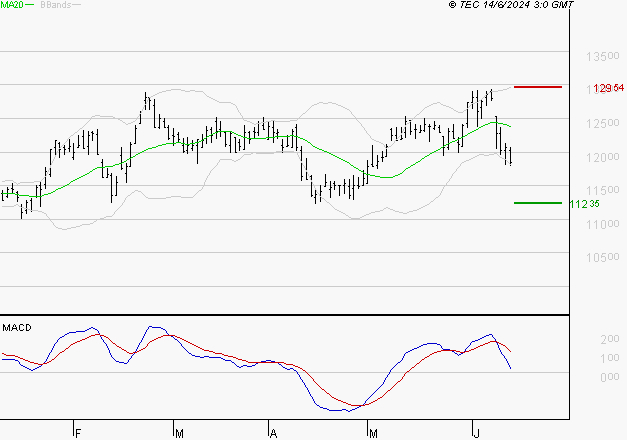627x440 pixels.
Task: Click the MACD 200 axis label
Action: pyautogui.click(x=610, y=339)
